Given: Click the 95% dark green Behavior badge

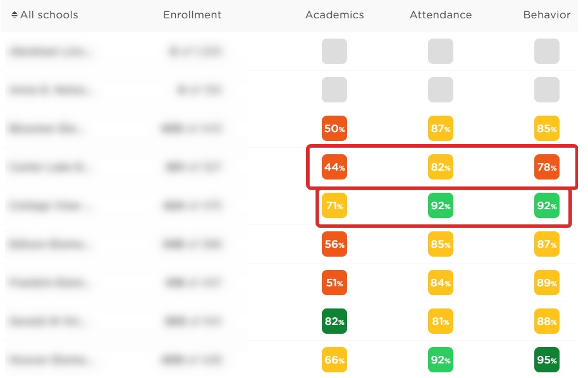Looking at the screenshot, I should click(547, 360).
